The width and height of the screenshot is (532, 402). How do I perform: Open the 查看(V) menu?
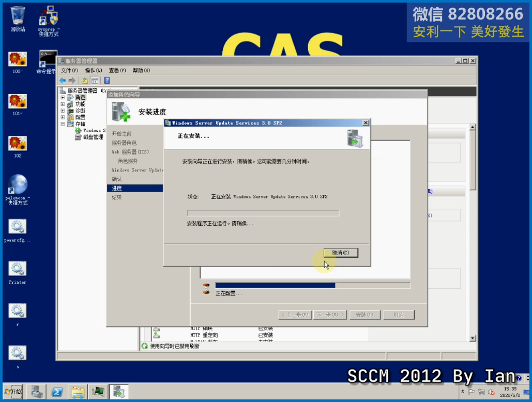(x=117, y=70)
